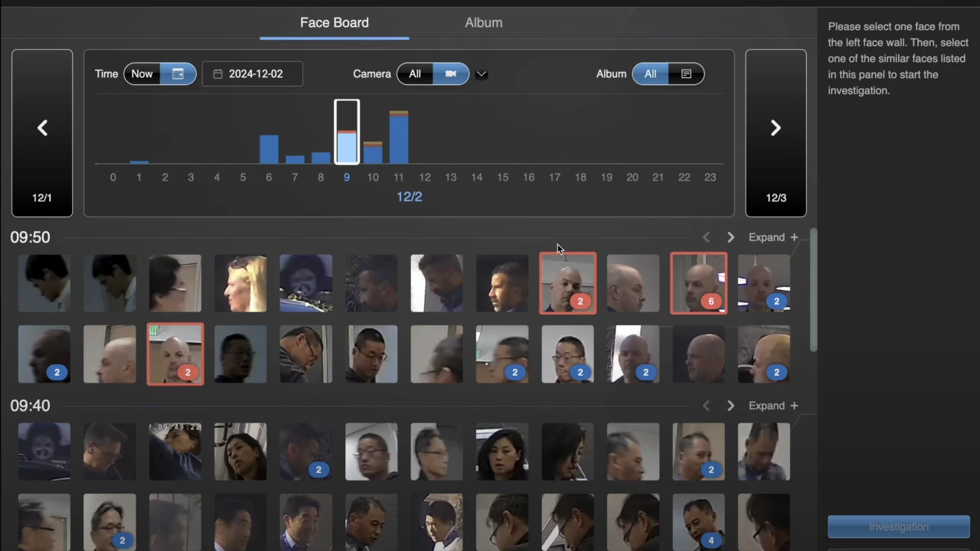Image resolution: width=980 pixels, height=551 pixels.
Task: Click previous page arrow in 09:40 row
Action: pyautogui.click(x=706, y=406)
